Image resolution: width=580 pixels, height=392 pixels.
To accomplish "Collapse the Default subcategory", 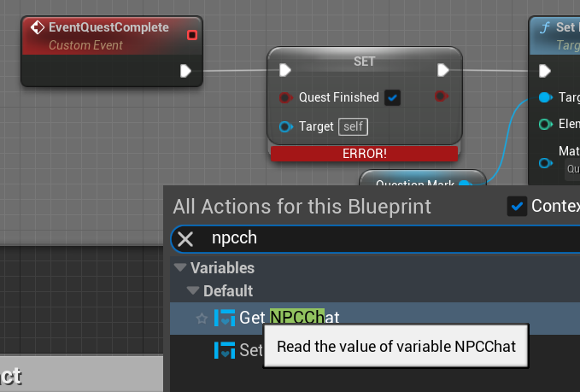I will 193,290.
